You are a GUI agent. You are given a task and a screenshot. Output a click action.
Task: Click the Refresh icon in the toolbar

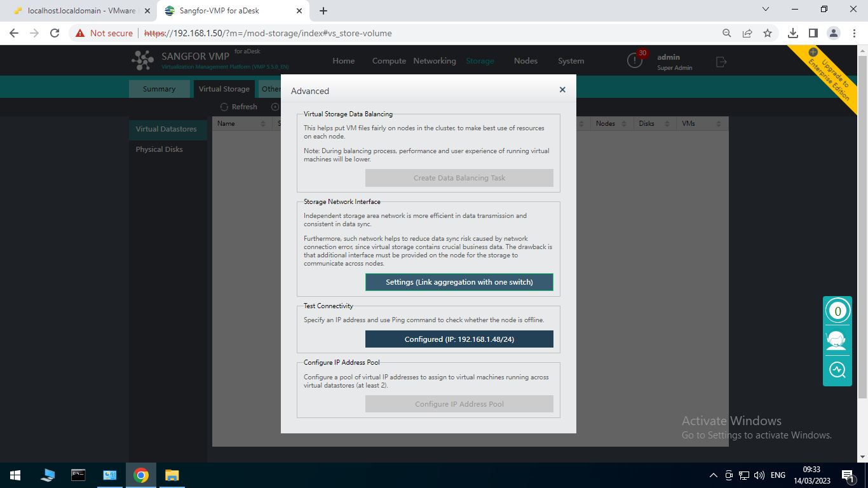click(224, 106)
